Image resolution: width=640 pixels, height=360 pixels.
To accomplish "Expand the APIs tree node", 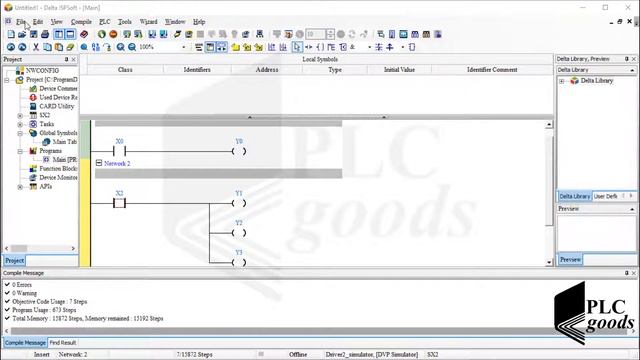I will click(20, 187).
